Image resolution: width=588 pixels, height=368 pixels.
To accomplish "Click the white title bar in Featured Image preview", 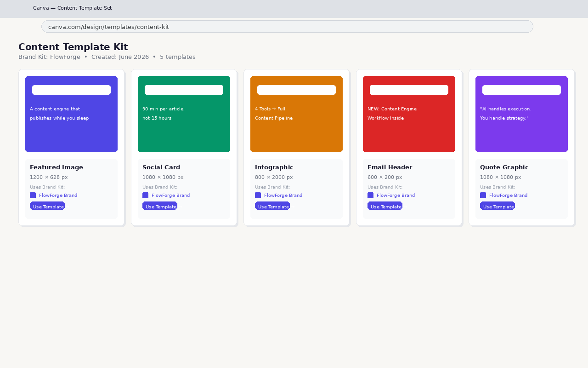I will pos(71,90).
